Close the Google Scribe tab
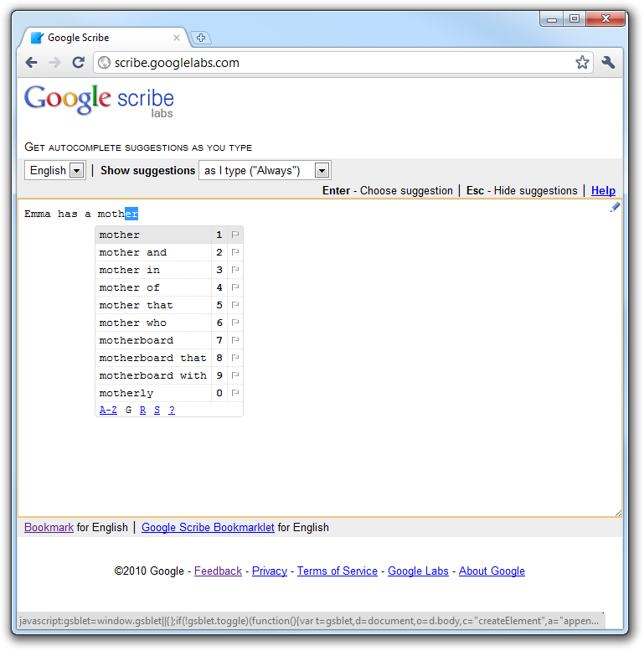Screen dimensions: 644x651 (177, 38)
